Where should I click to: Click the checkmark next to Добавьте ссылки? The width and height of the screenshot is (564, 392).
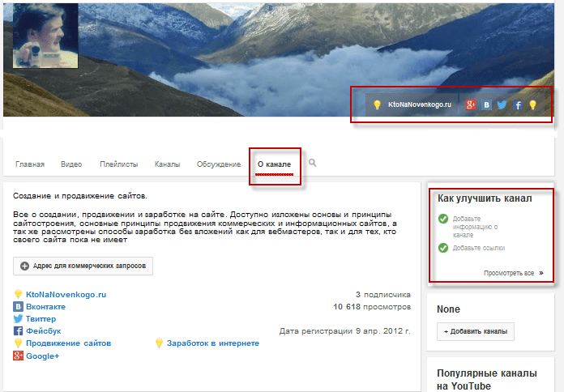(x=443, y=248)
